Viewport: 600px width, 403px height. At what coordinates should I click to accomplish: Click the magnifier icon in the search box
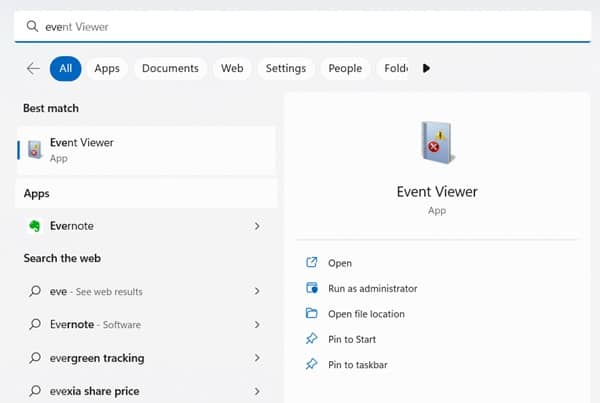coord(32,26)
